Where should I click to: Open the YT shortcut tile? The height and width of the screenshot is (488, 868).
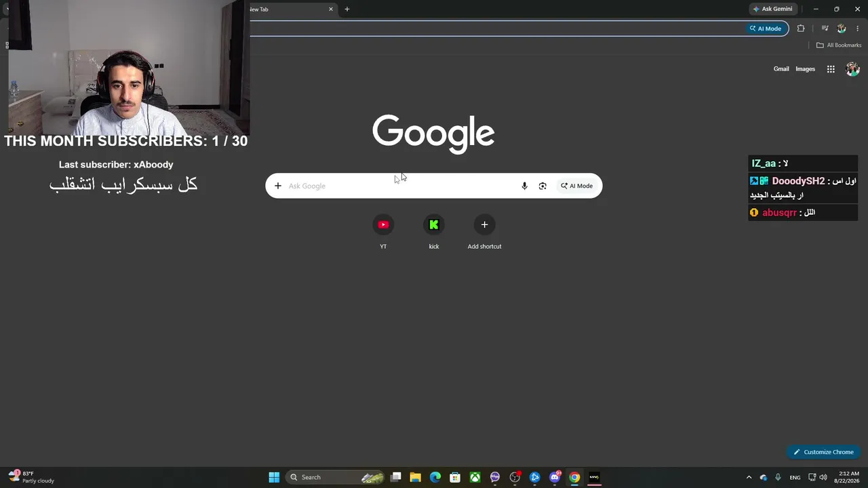point(383,232)
